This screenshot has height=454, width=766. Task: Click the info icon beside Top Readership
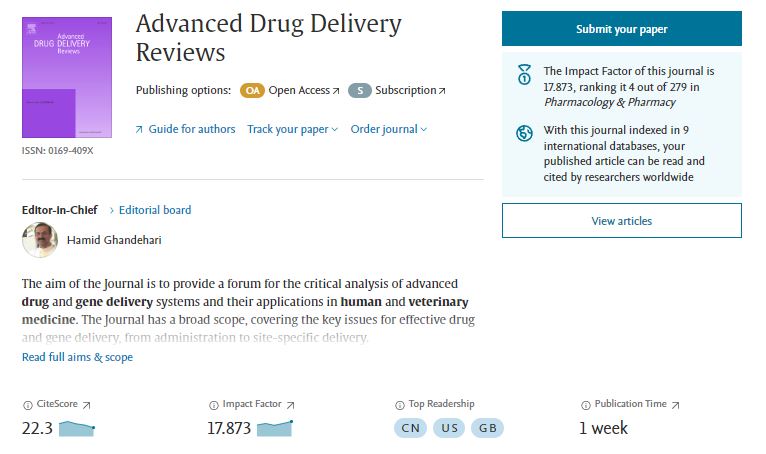[400, 405]
